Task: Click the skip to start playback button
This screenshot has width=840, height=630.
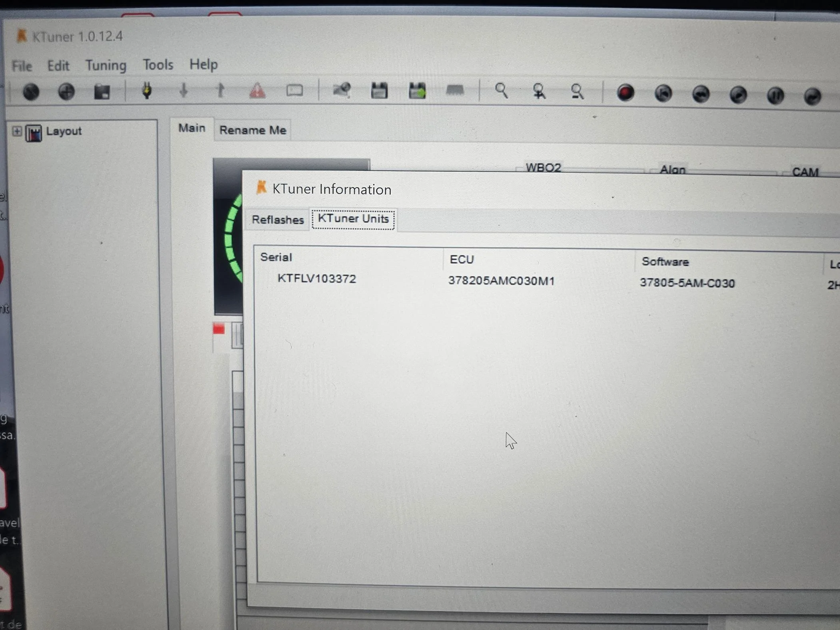Action: pos(663,94)
